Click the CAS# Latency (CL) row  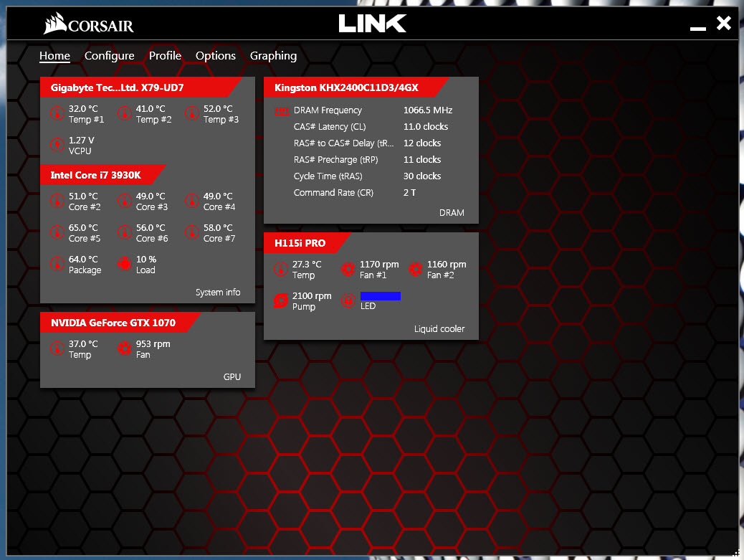click(x=371, y=127)
